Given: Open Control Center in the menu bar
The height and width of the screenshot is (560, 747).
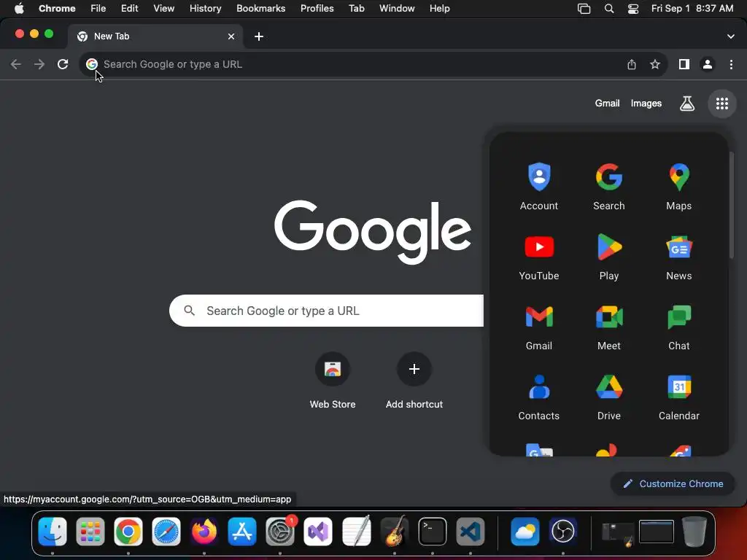Looking at the screenshot, I should [633, 9].
